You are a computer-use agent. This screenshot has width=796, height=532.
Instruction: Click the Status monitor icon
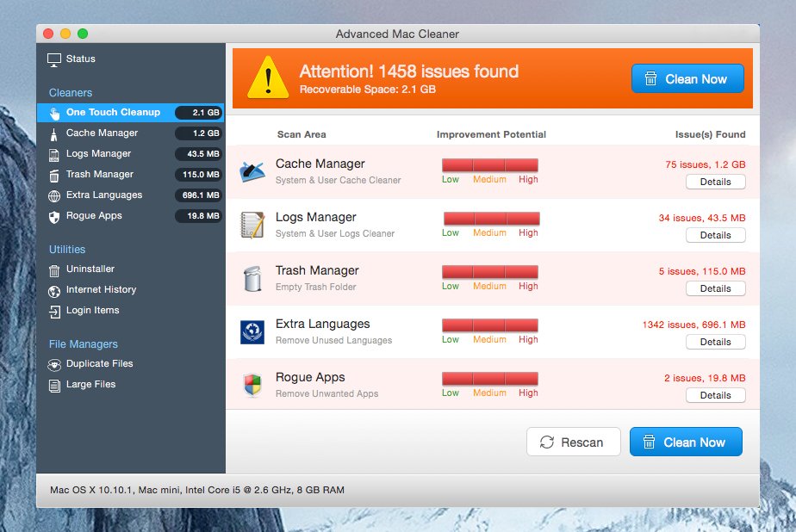53,60
